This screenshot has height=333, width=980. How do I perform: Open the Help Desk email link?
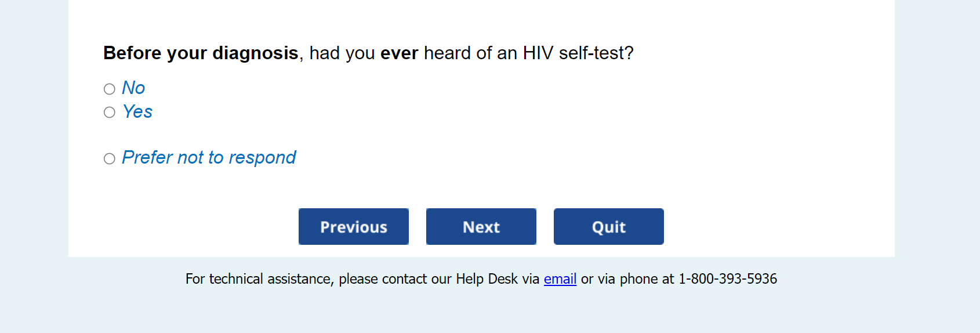(x=560, y=279)
